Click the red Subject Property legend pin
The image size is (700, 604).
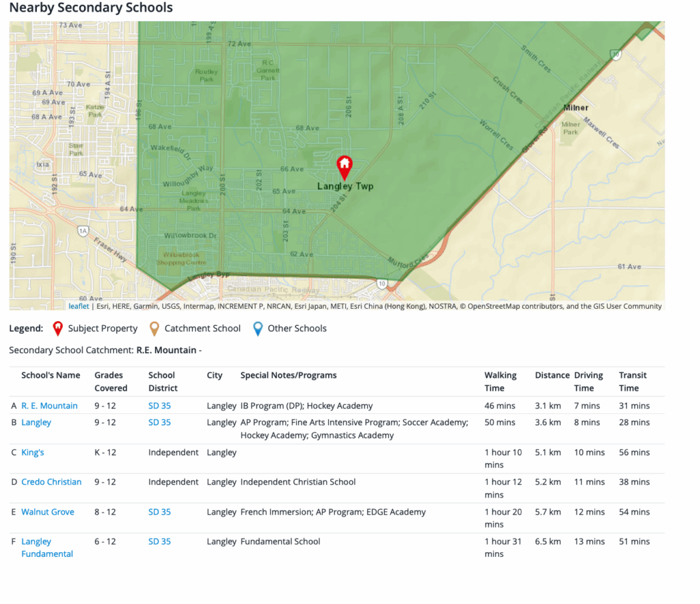[x=58, y=329]
